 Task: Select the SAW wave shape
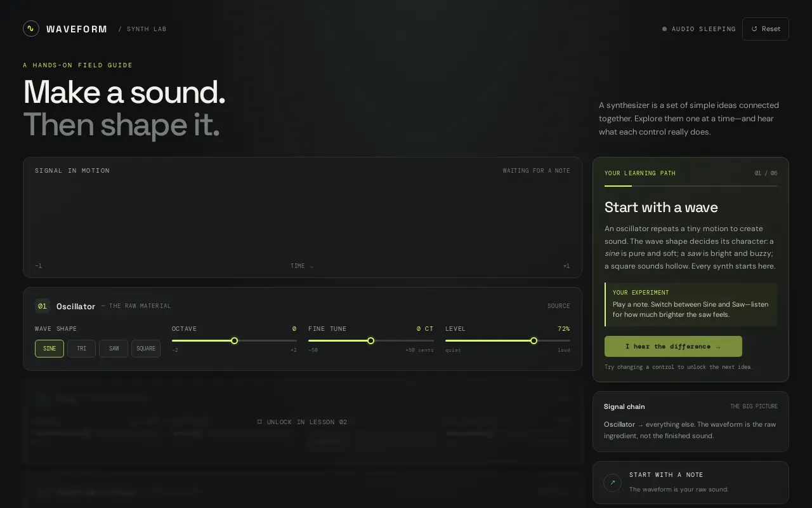pyautogui.click(x=114, y=349)
